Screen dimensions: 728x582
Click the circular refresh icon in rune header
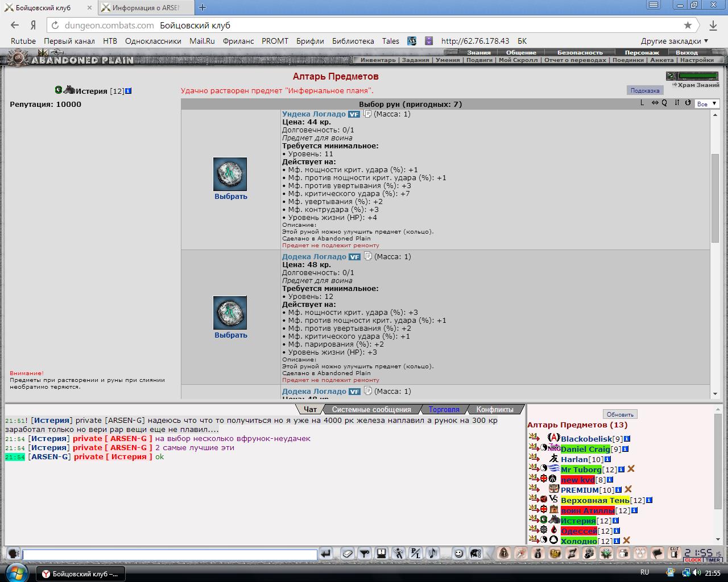688,103
